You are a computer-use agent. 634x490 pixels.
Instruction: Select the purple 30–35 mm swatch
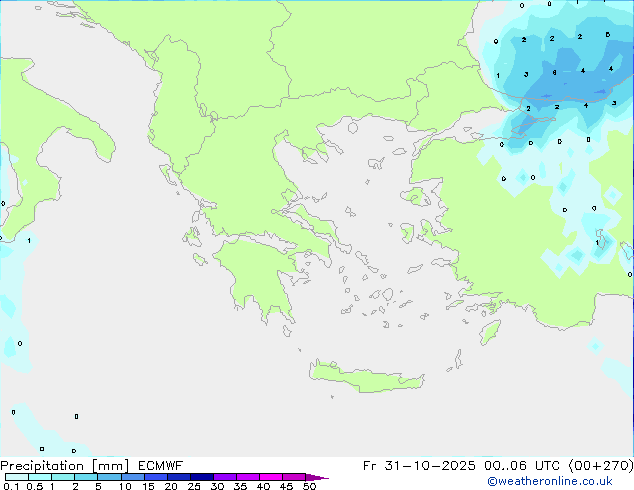[225, 477]
